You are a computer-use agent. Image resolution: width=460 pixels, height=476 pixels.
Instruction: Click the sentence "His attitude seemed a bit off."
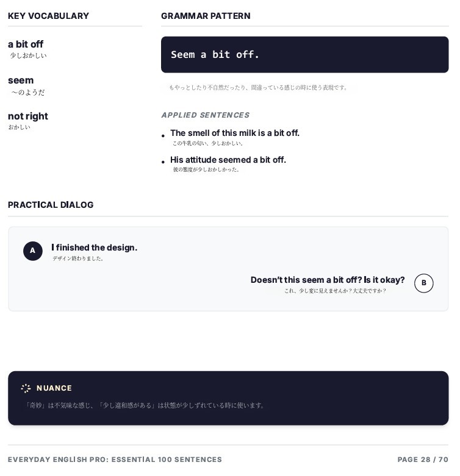[x=228, y=160]
